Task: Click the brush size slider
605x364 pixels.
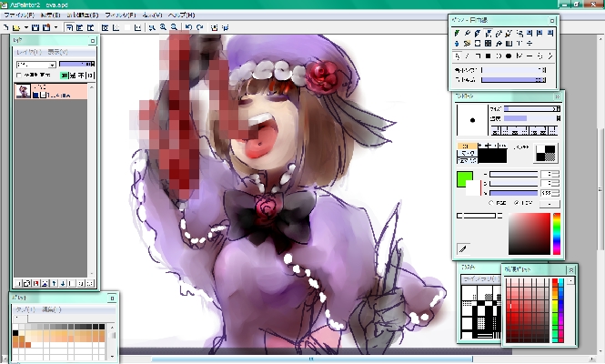Action: tap(531, 109)
